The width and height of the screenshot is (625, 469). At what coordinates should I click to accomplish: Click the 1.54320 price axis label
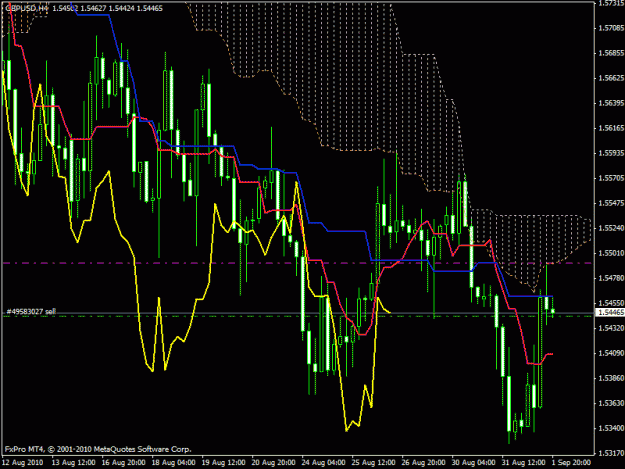coord(611,328)
